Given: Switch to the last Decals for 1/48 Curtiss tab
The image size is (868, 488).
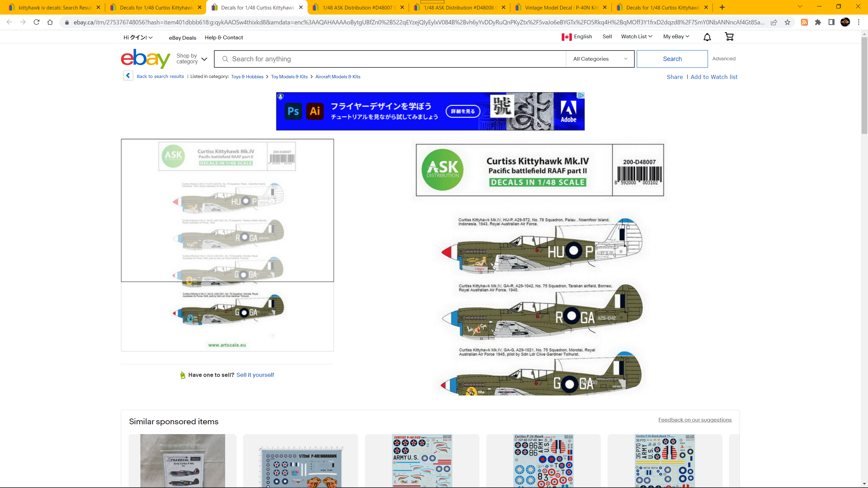Looking at the screenshot, I should [662, 7].
